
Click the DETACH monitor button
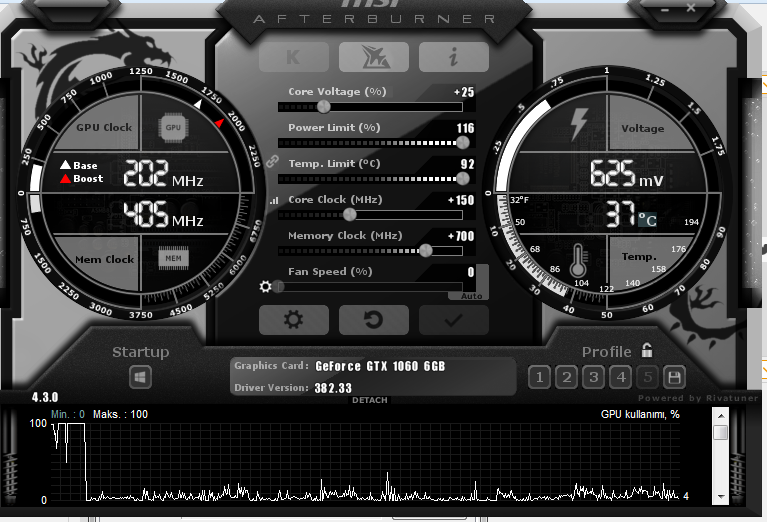pyautogui.click(x=370, y=400)
